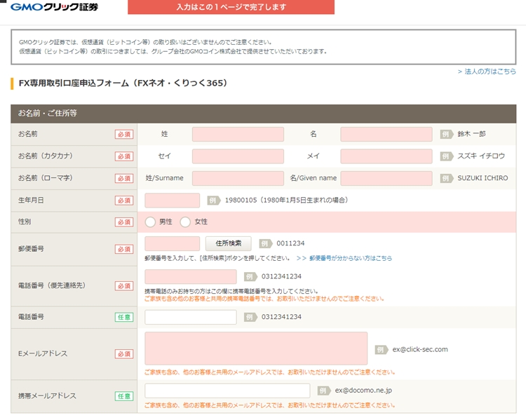Select the 男性 radio button
526x420 pixels.
pyautogui.click(x=150, y=222)
